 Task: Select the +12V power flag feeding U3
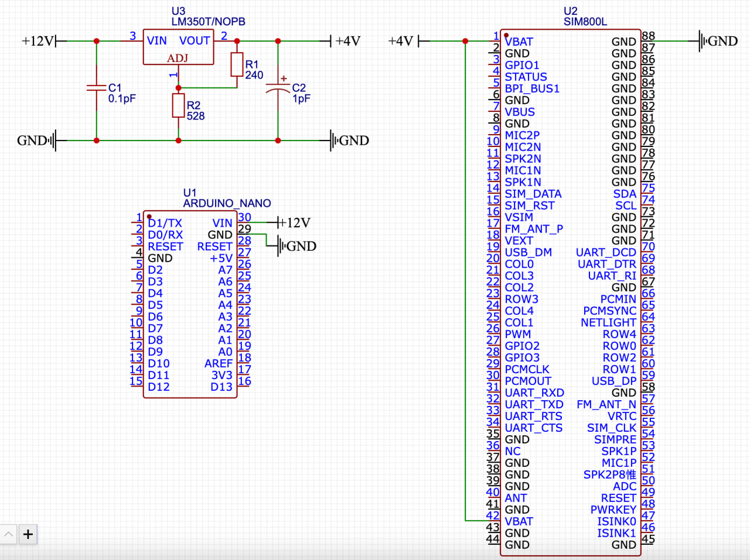[x=44, y=41]
